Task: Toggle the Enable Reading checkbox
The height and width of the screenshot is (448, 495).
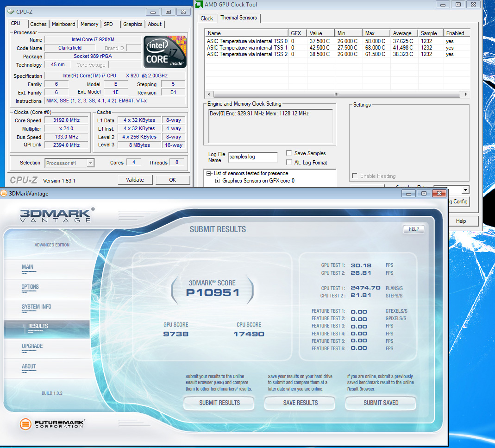Action: point(355,176)
